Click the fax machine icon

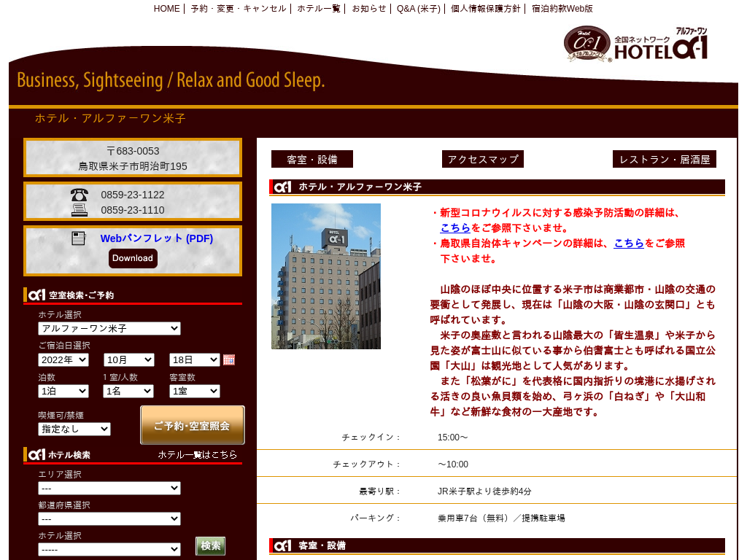(x=80, y=210)
